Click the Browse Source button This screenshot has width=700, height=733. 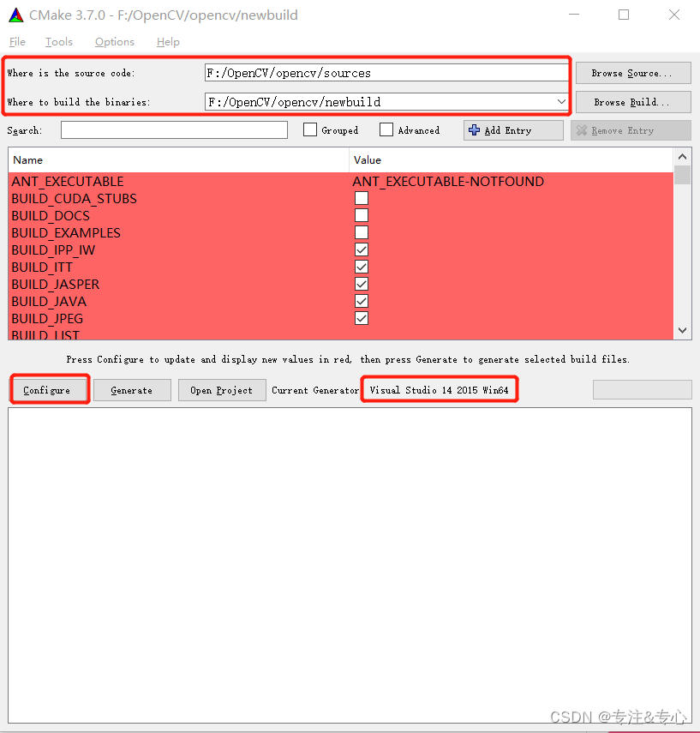633,73
